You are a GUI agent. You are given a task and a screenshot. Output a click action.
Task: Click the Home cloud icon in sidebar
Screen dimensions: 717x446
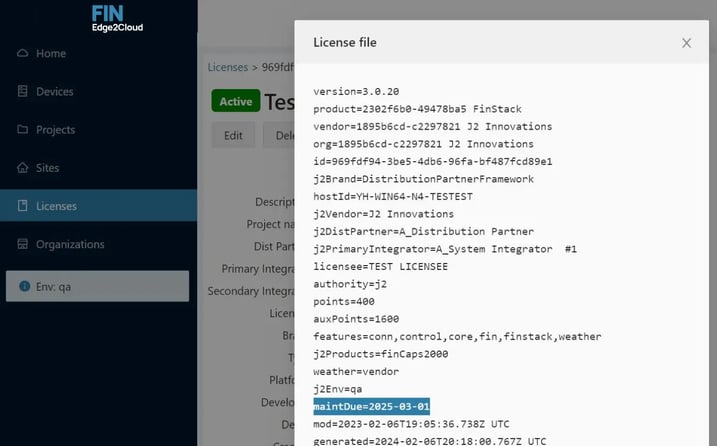click(22, 53)
